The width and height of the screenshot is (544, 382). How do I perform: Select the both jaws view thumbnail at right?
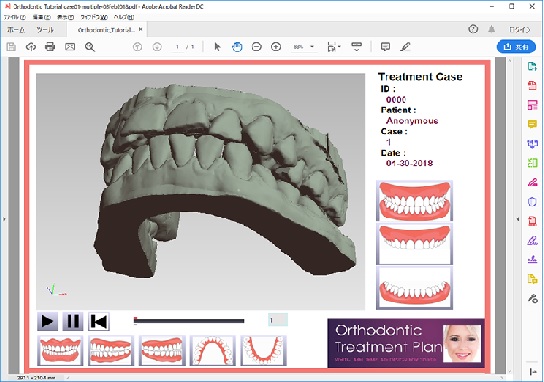415,201
